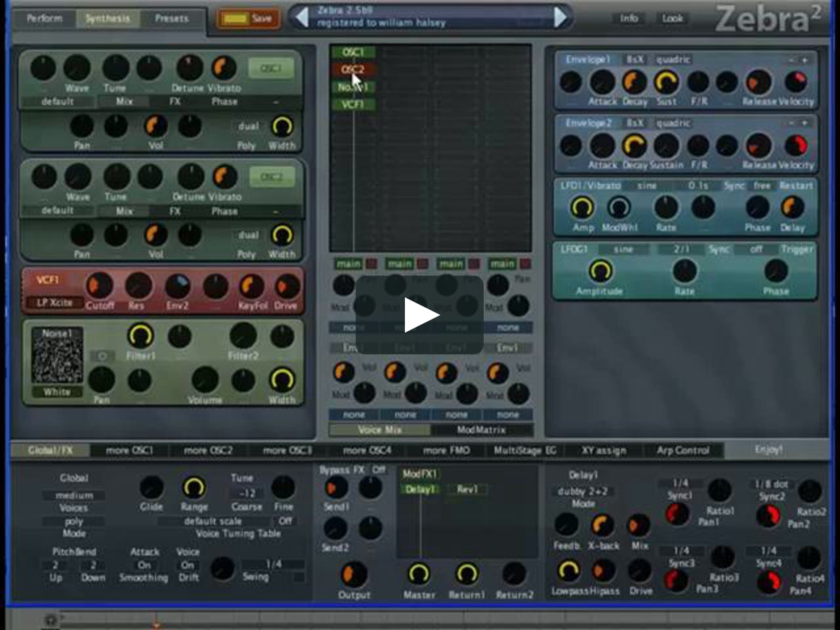Viewport: 840px width, 630px height.
Task: Select the OSC2 module in the grid
Action: click(x=353, y=70)
